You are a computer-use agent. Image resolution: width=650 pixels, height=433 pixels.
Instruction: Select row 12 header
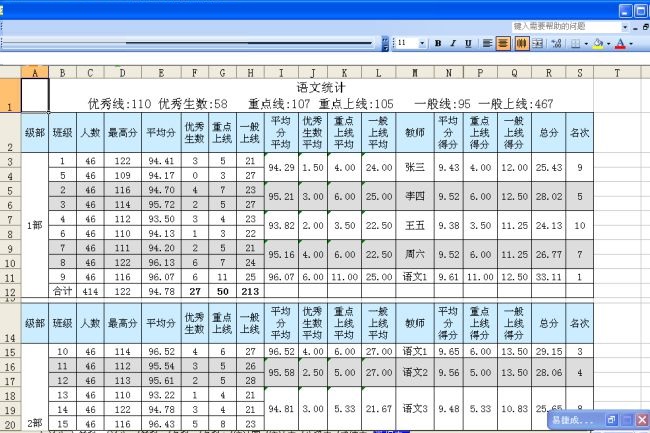pos(10,291)
